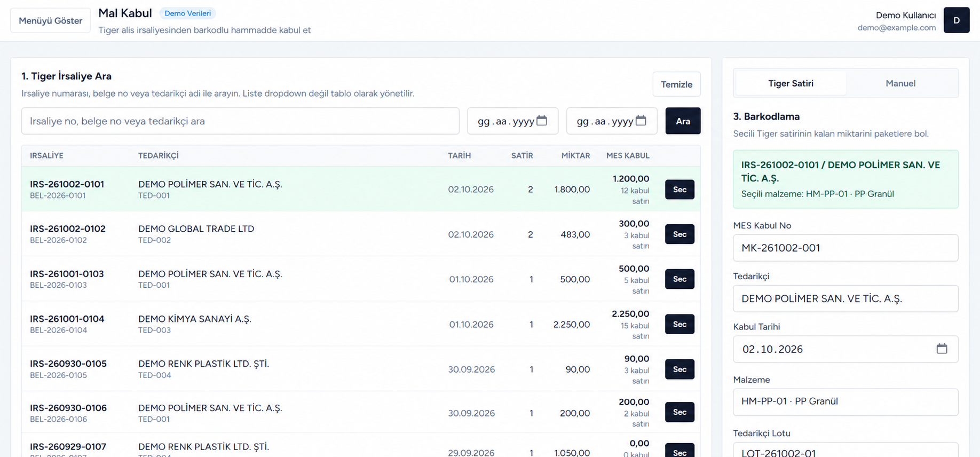Click the Malzeme input field
The image size is (980, 457).
click(x=845, y=402)
